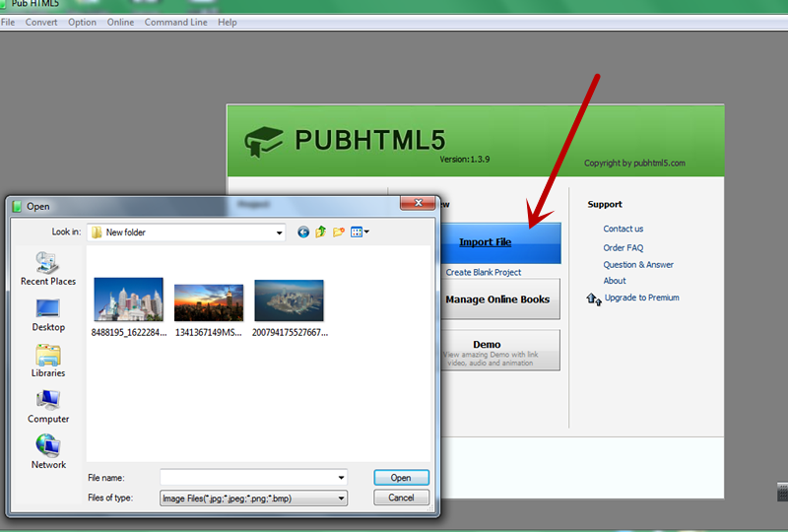
Task: Open the View Menu icon dropdown
Action: (x=360, y=232)
